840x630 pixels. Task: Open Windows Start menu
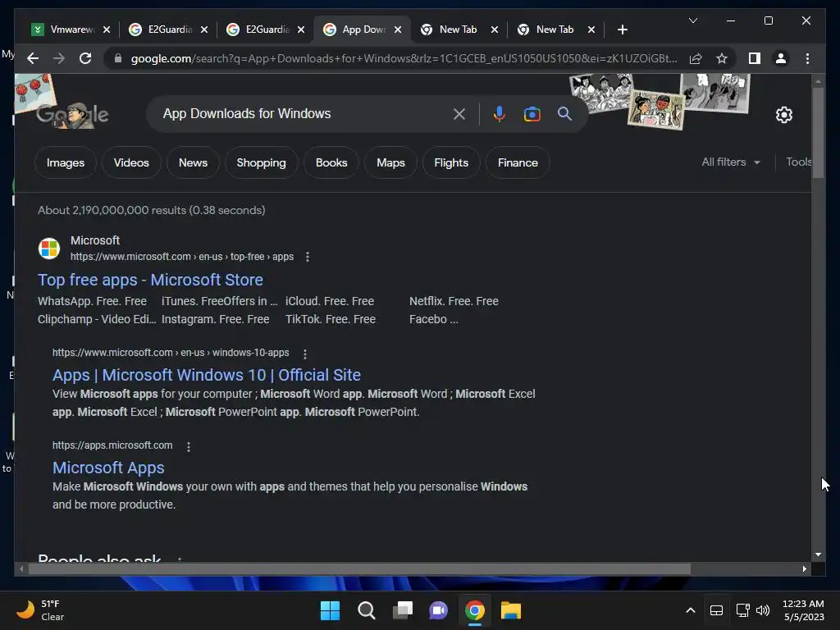pos(330,610)
